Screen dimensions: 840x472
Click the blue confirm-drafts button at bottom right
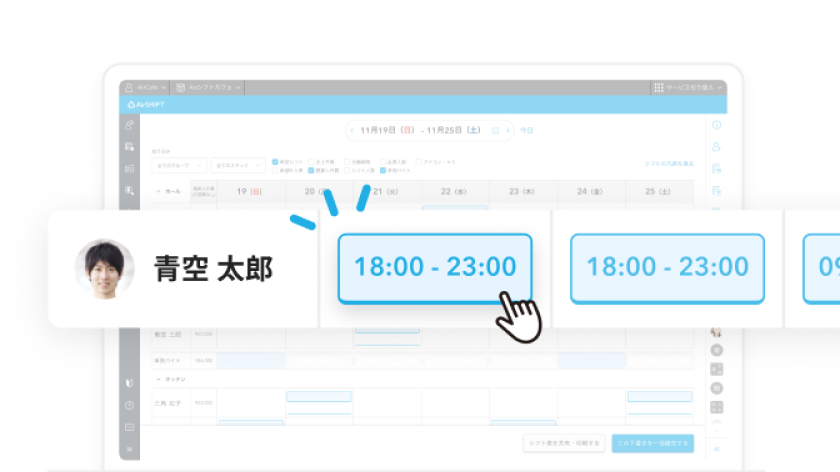coord(653,442)
